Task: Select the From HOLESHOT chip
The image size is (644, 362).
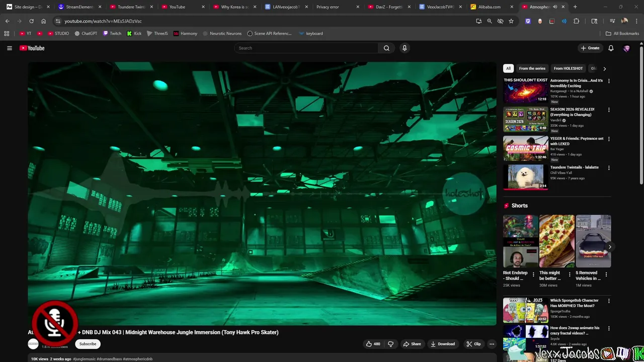Action: [568, 68]
